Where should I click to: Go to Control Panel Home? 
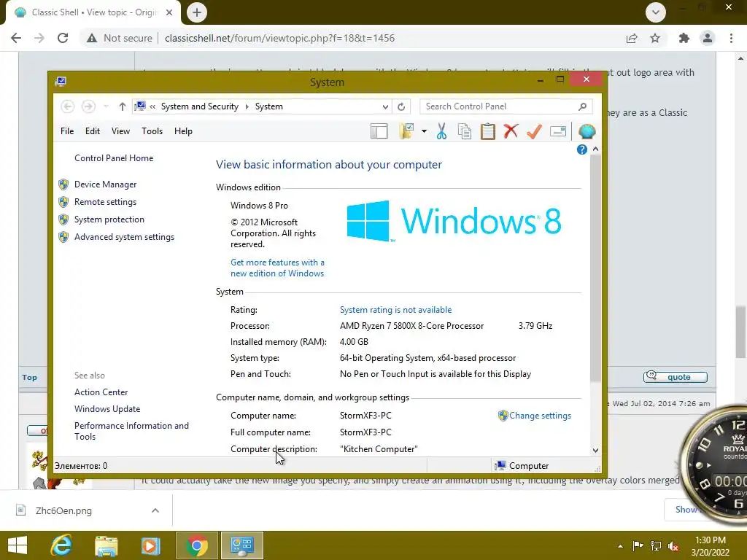click(114, 158)
